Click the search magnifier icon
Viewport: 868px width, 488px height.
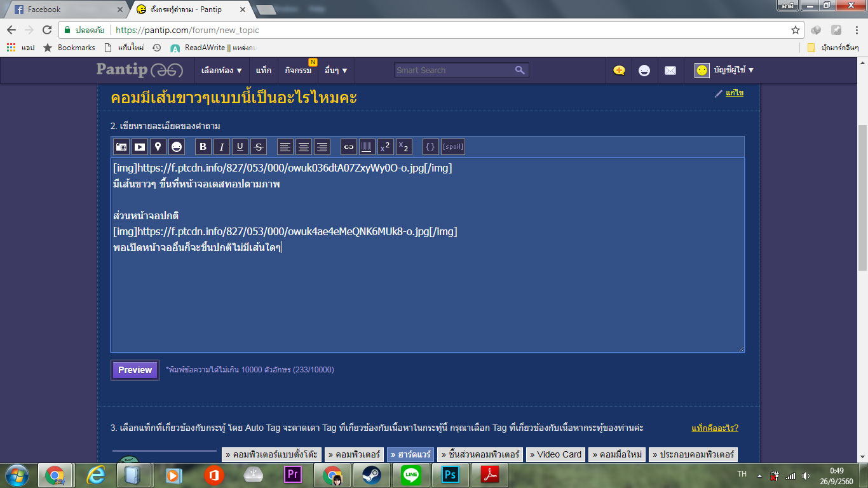(x=520, y=70)
